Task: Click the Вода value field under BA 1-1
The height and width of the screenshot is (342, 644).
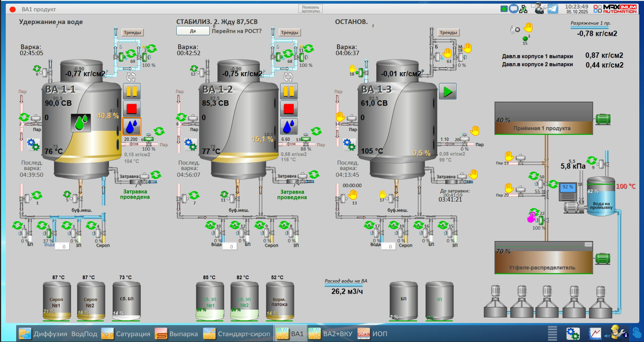Action: coord(64,246)
